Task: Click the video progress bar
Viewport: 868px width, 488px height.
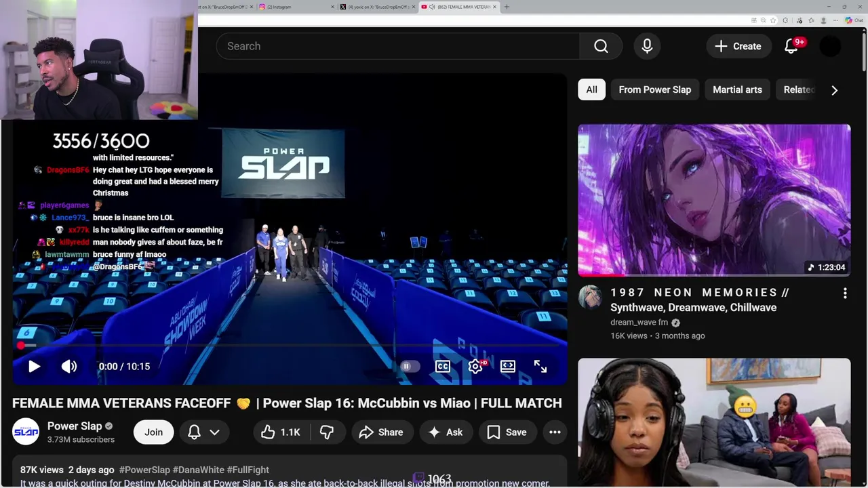Action: pyautogui.click(x=290, y=346)
